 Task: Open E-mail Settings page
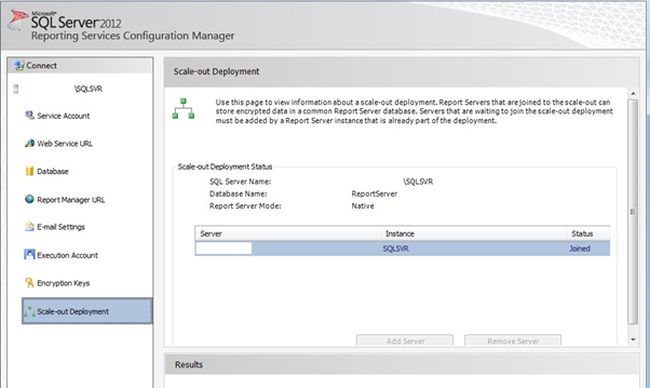point(61,227)
